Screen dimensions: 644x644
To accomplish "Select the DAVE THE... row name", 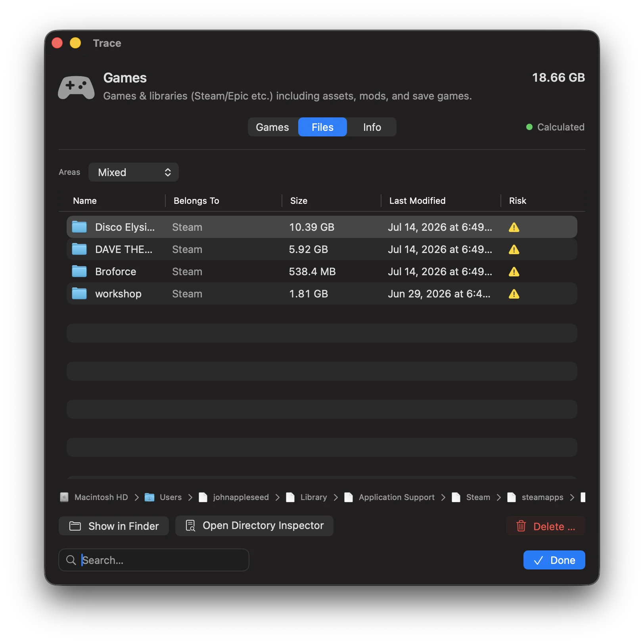I will (124, 249).
